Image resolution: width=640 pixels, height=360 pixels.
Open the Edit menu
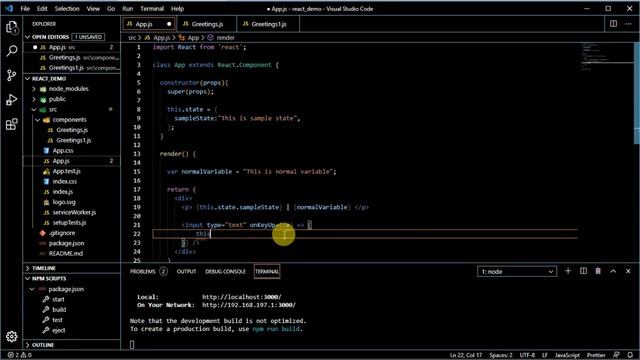coord(42,9)
